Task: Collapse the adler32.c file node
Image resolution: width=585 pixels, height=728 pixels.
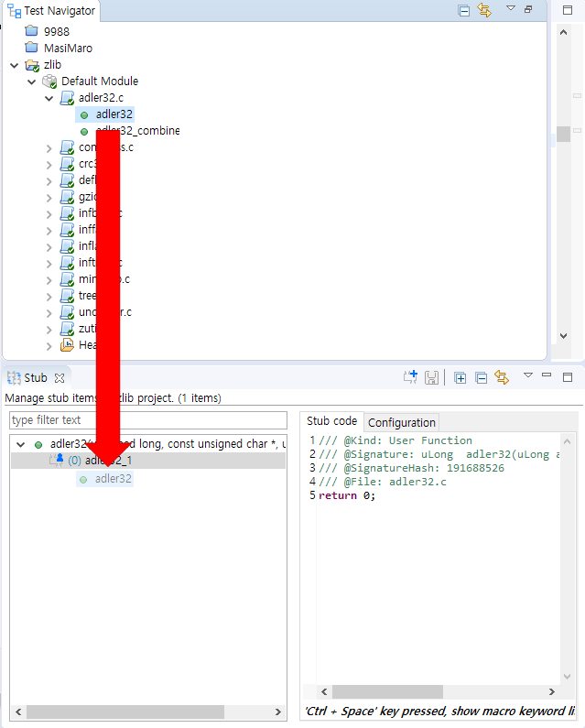Action: [49, 98]
